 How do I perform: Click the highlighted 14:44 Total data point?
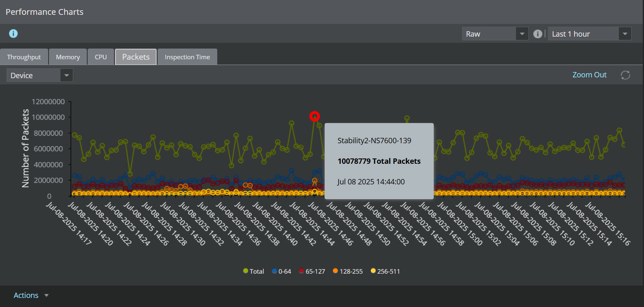click(x=315, y=116)
